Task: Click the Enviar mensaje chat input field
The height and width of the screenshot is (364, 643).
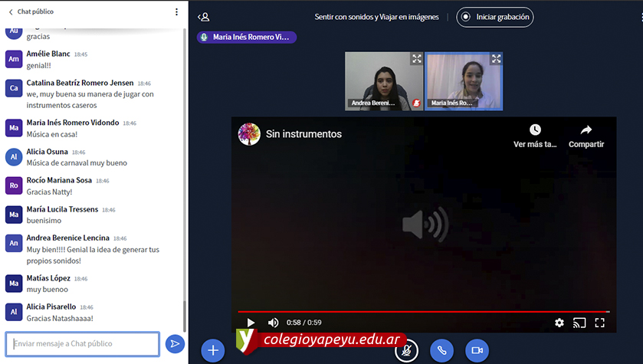Action: pyautogui.click(x=82, y=344)
